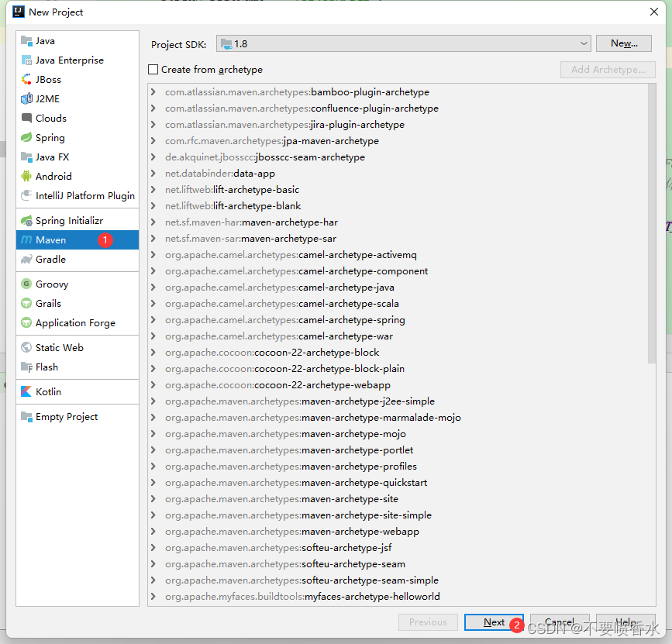Select Java in project type list
672x644 pixels.
tap(78, 41)
